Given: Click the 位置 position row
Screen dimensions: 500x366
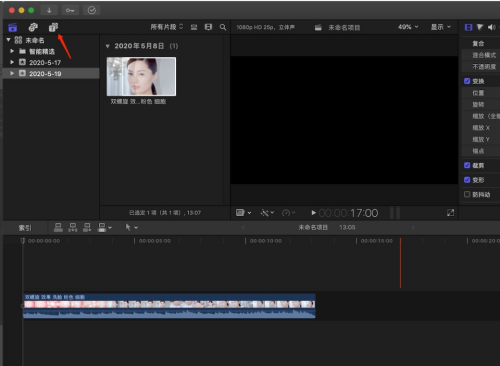Looking at the screenshot, I should [481, 93].
